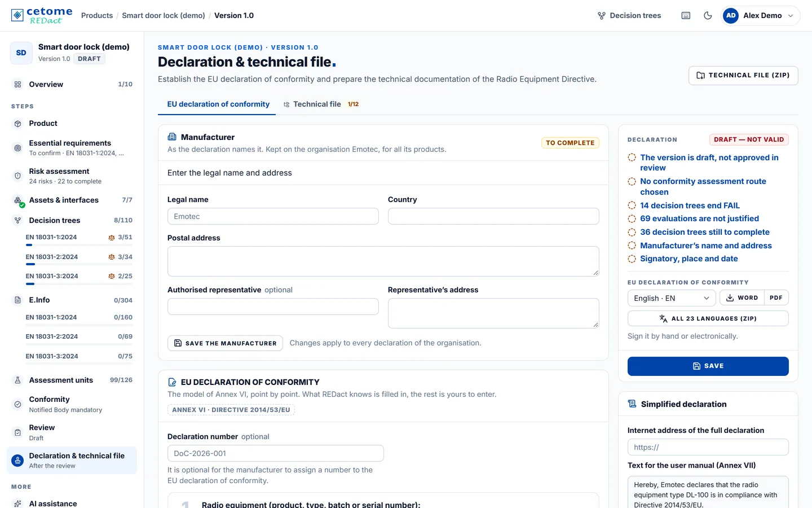Click the blue Save button
The height and width of the screenshot is (508, 812).
coord(708,366)
